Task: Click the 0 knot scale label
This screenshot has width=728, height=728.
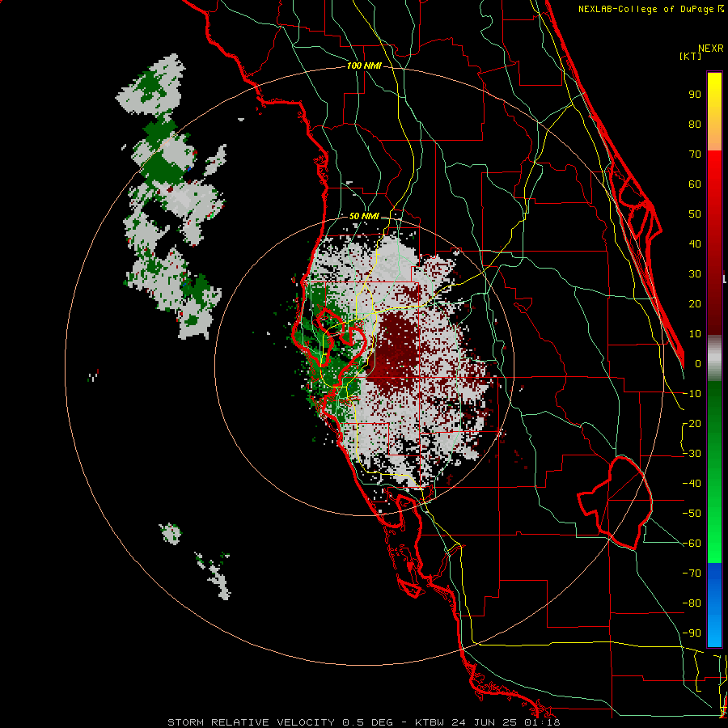Action: (x=698, y=364)
